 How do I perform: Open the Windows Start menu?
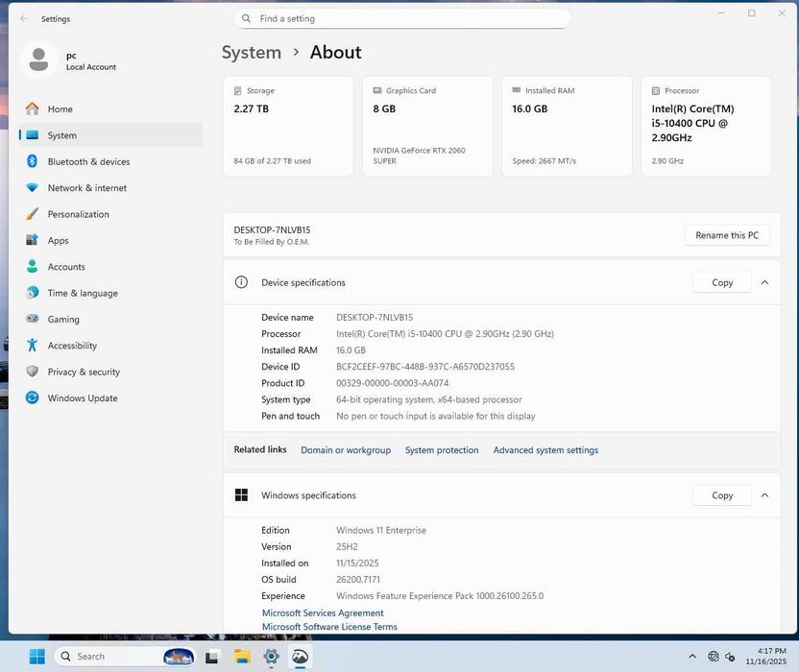(x=36, y=657)
